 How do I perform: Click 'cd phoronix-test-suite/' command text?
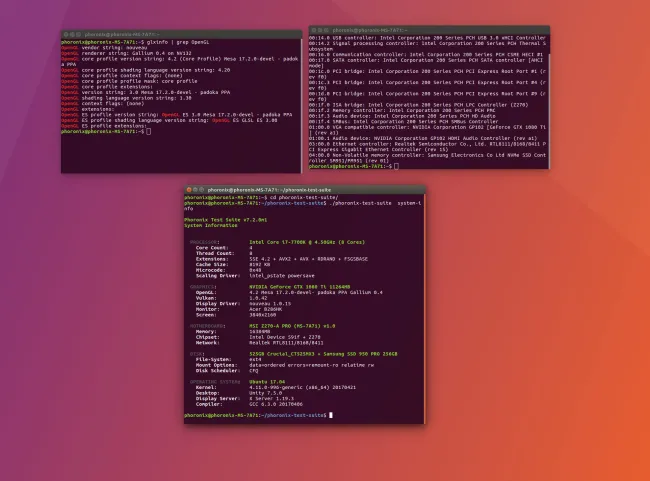tap(304, 198)
